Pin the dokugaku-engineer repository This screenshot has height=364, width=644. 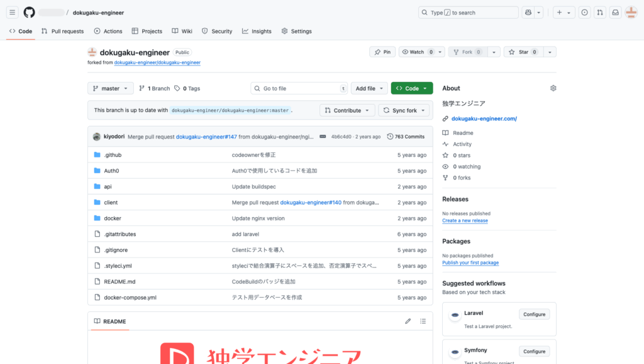[x=382, y=52]
